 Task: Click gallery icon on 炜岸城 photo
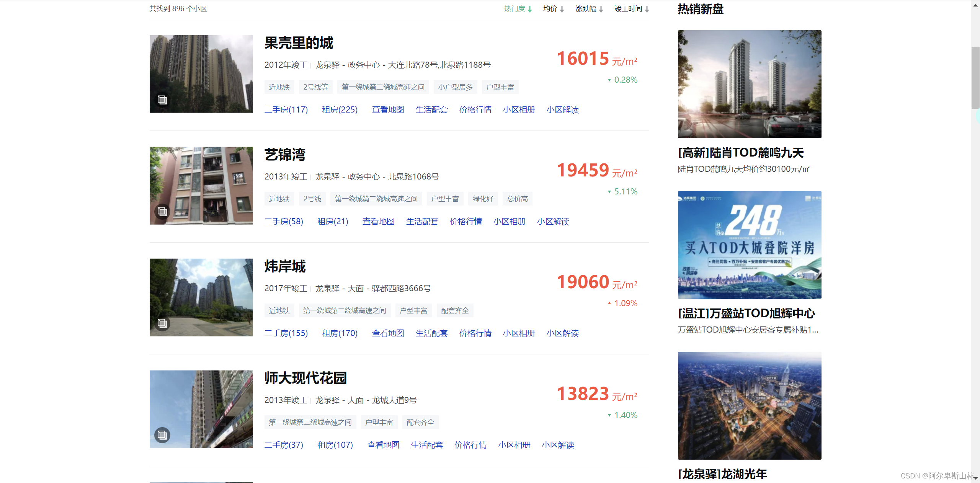coord(162,323)
